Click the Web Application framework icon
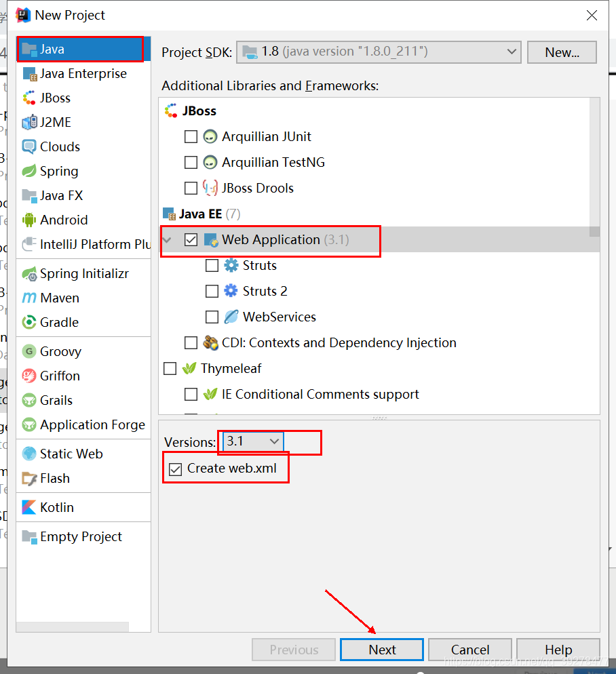 click(x=211, y=240)
